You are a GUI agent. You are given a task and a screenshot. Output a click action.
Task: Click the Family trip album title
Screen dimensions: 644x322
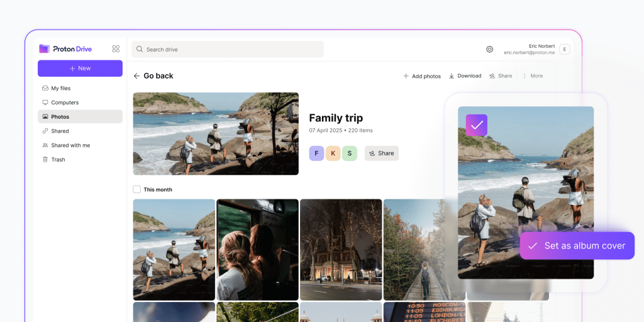pos(336,118)
